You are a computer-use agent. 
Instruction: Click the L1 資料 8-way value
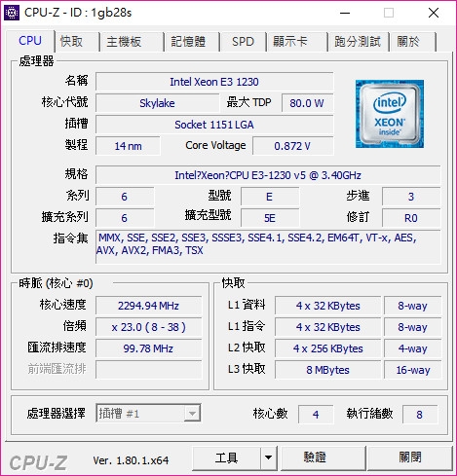pyautogui.click(x=412, y=306)
